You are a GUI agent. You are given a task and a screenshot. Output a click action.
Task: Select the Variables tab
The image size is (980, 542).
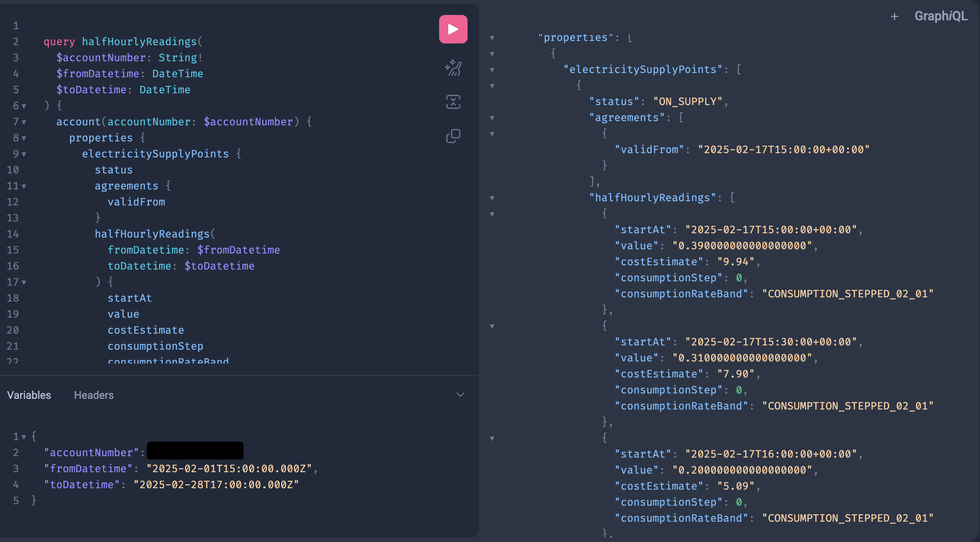click(29, 395)
